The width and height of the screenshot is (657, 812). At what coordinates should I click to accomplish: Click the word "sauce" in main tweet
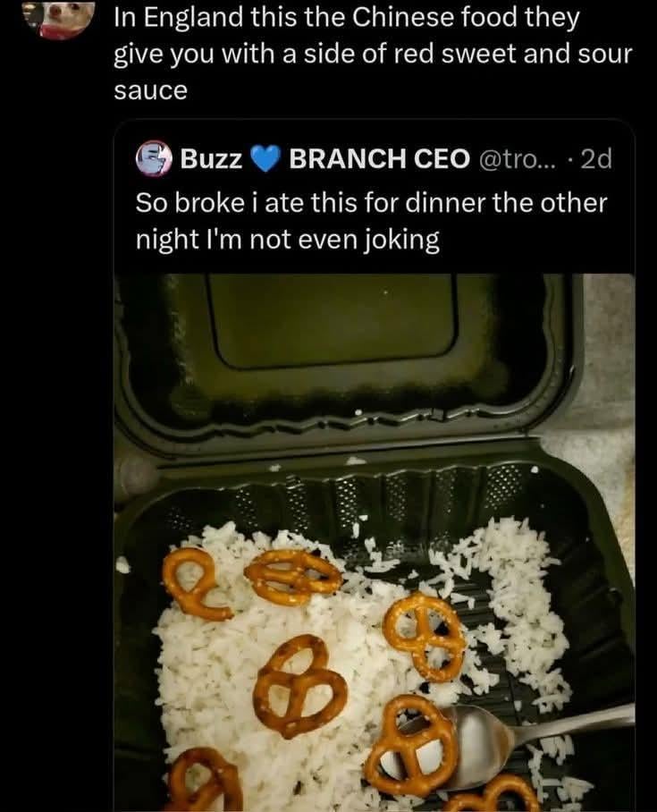[x=150, y=90]
